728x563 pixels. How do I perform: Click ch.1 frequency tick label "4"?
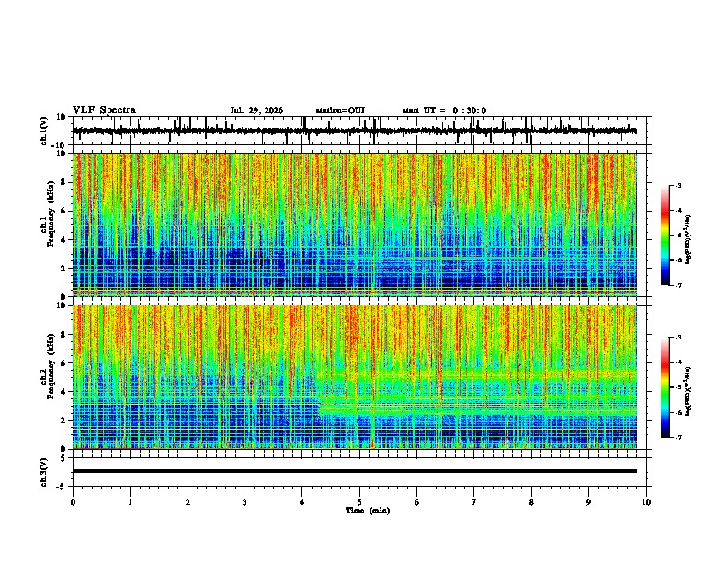(x=63, y=240)
